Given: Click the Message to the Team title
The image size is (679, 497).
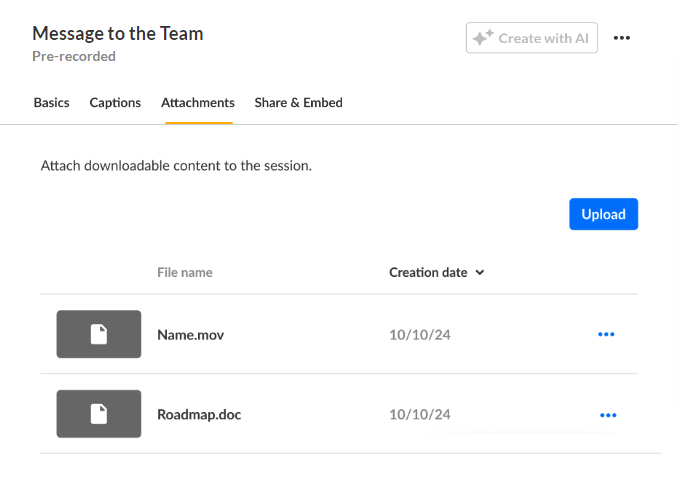Looking at the screenshot, I should click(118, 33).
